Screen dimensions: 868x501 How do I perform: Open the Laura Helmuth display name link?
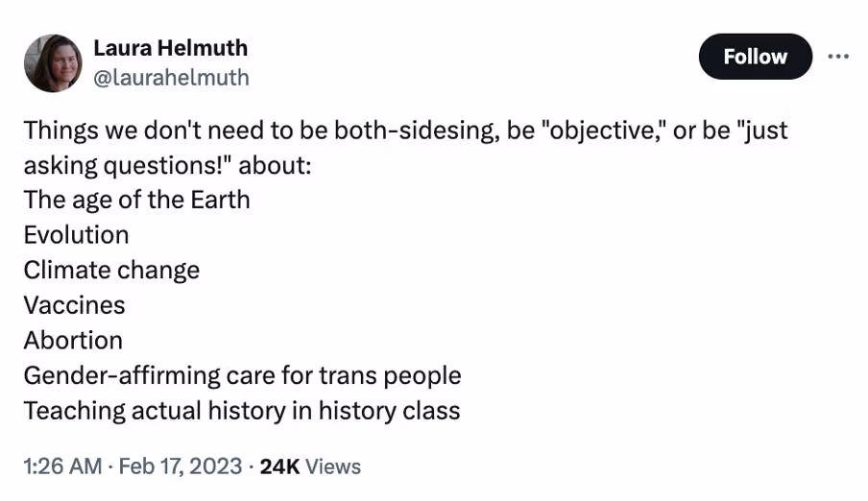click(x=171, y=48)
